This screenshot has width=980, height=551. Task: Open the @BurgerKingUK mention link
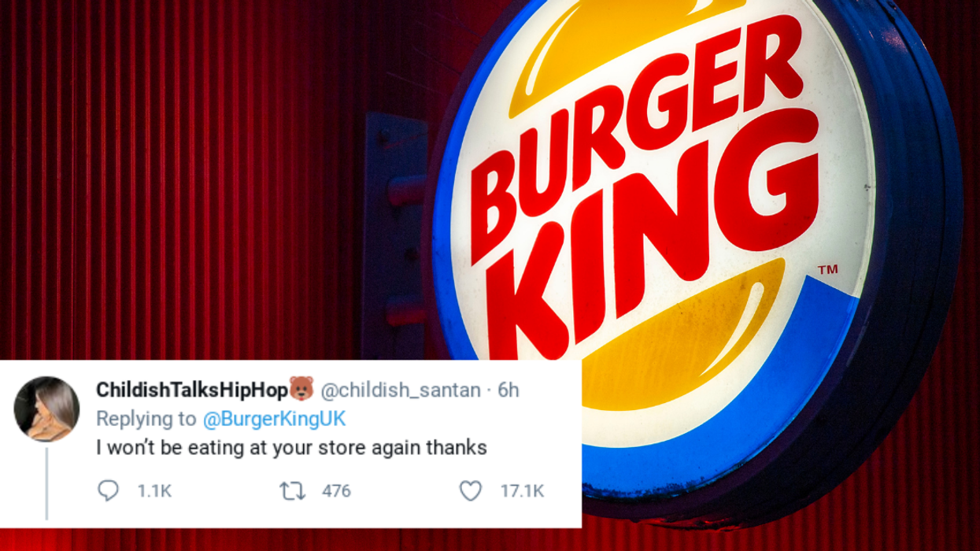click(x=274, y=419)
